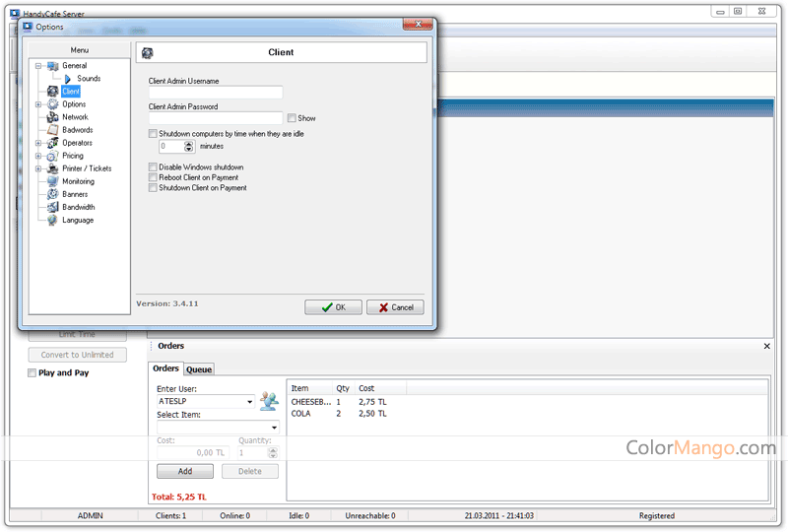
Task: Toggle Show password checkbox
Action: point(292,118)
